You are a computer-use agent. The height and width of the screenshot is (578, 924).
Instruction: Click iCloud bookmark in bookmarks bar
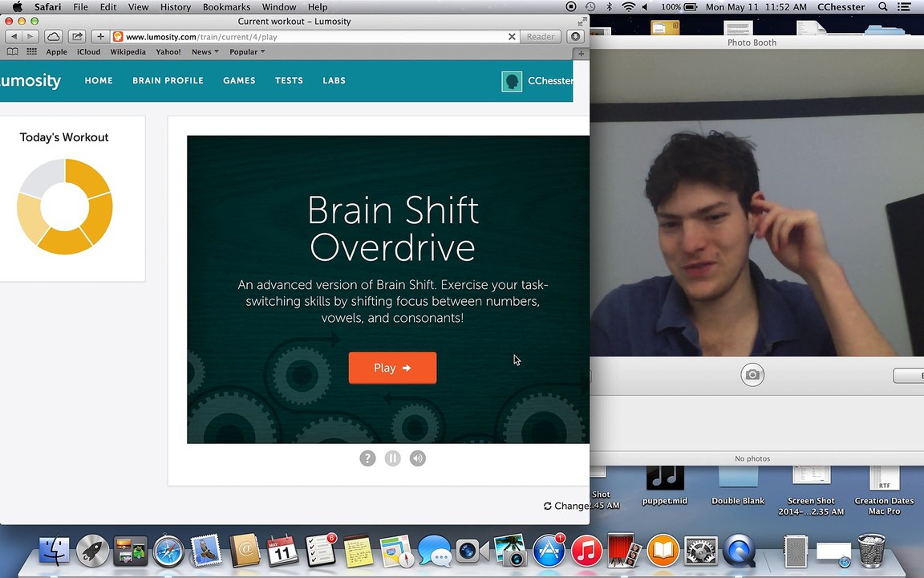(x=88, y=52)
